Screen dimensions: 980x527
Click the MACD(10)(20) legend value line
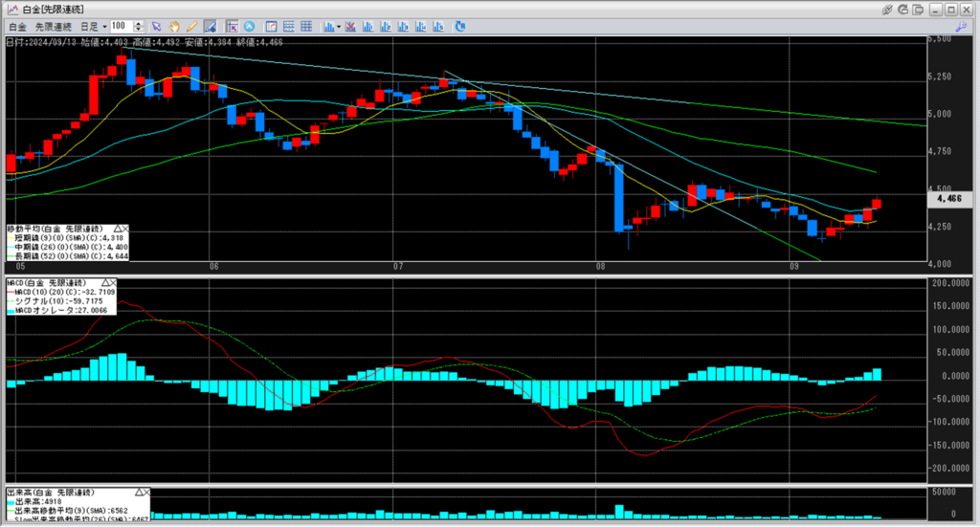pos(61,292)
